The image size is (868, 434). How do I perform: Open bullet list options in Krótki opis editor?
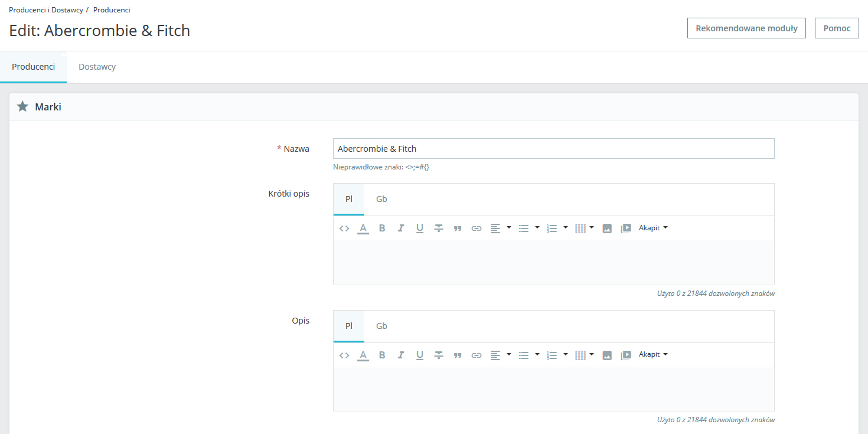[537, 228]
